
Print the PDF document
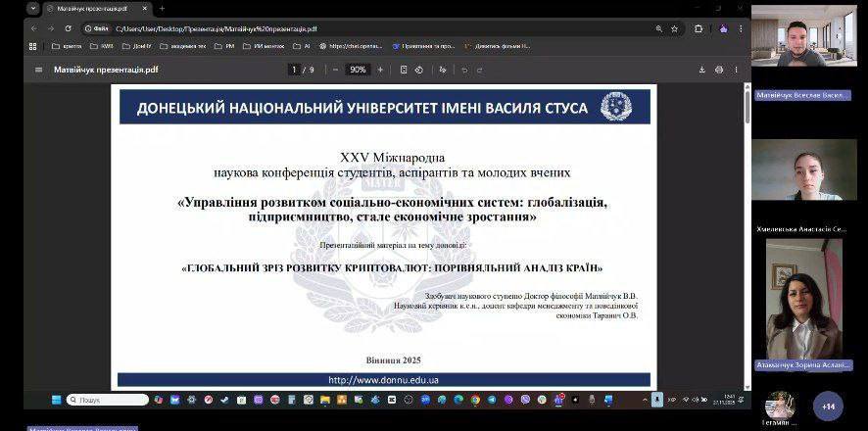pos(719,70)
